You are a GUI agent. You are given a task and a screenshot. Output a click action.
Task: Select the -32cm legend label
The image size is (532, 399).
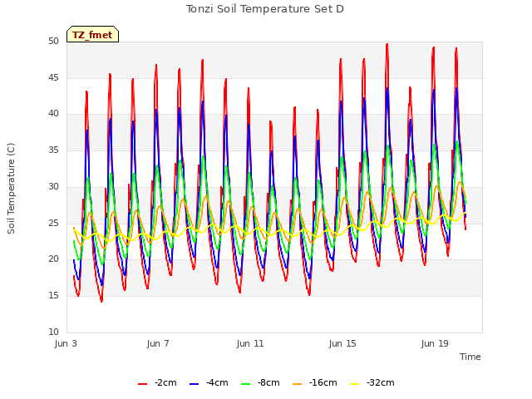click(381, 382)
